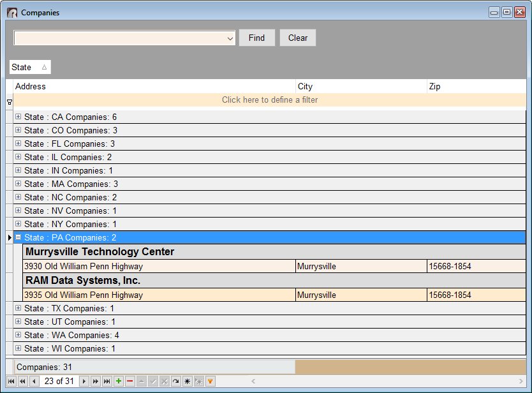Collapse the State : PA group
The image size is (532, 393).
tap(18, 237)
